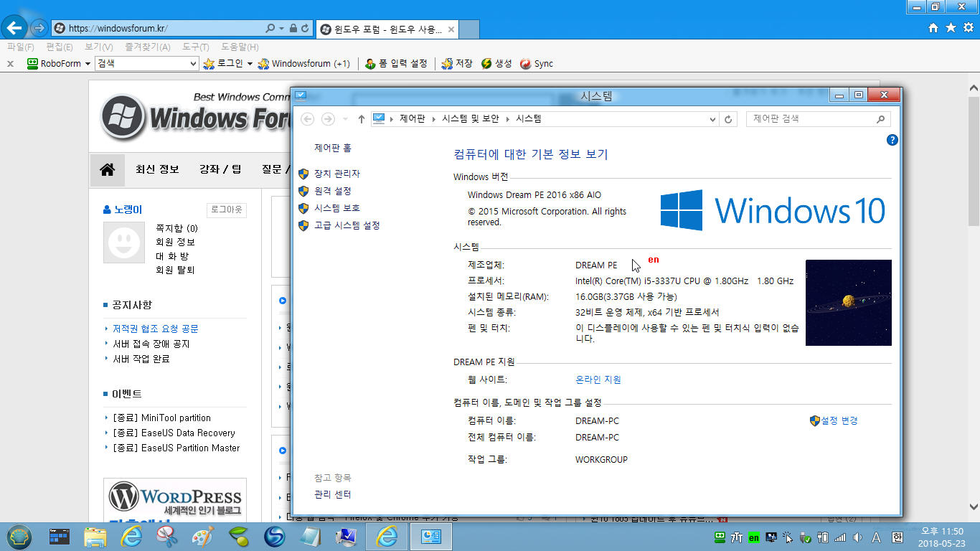Open the 즐겨찾기(A) menu in IE
The height and width of the screenshot is (551, 980).
(x=147, y=47)
